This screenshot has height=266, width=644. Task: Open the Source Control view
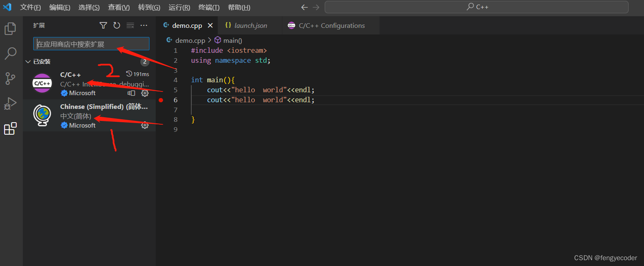(10, 79)
